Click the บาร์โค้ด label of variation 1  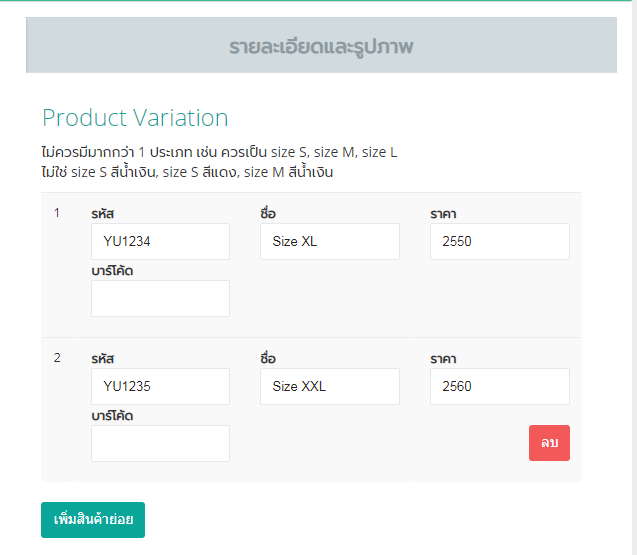coord(112,271)
